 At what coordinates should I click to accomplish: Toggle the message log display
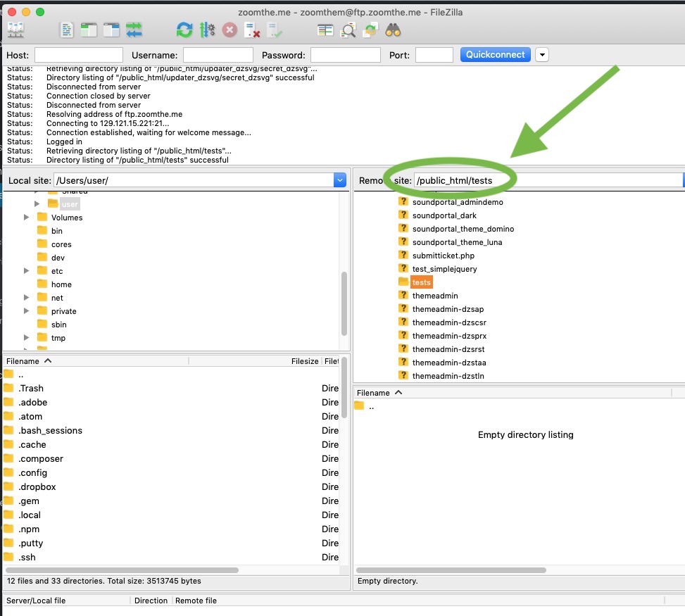(x=66, y=30)
